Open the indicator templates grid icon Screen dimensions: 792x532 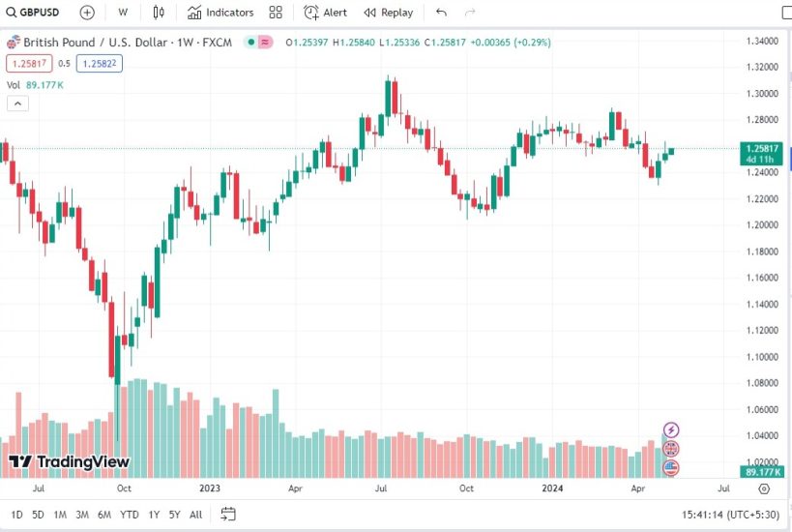pos(276,13)
